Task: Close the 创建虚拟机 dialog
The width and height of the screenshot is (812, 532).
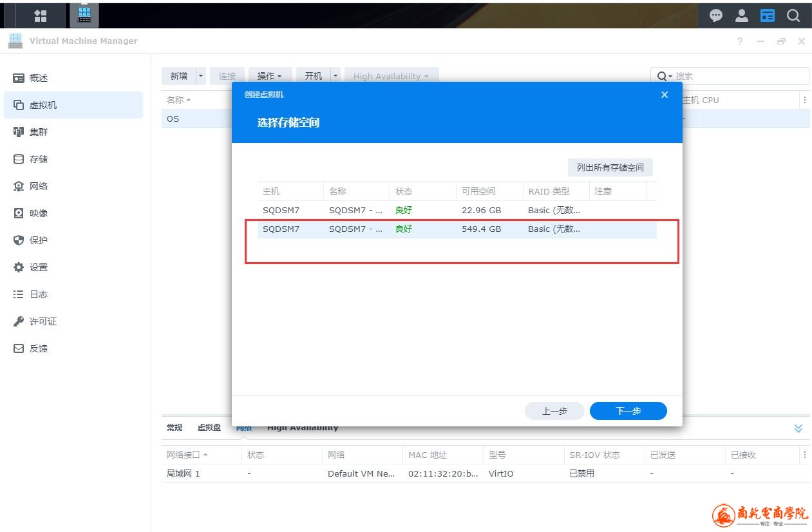Action: (665, 95)
